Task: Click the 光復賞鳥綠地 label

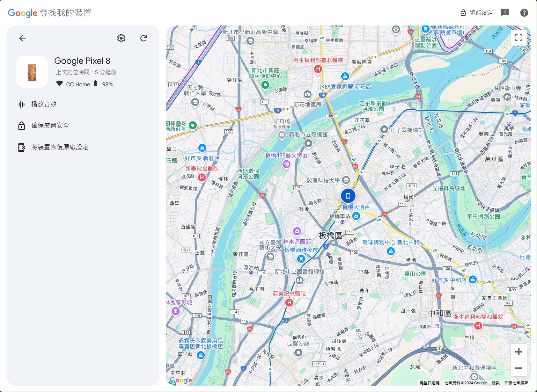Action: click(449, 189)
